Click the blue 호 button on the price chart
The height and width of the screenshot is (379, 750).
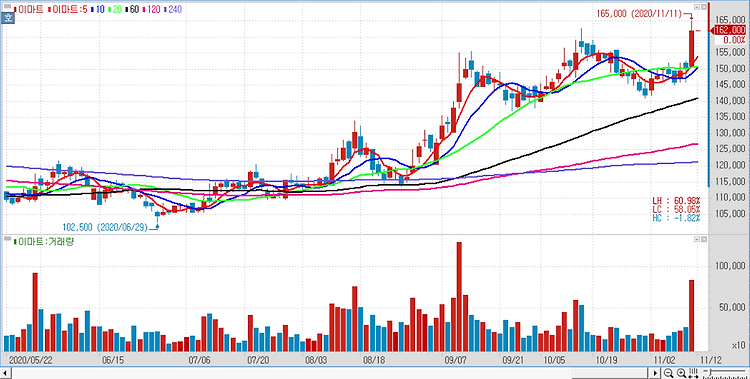pos(7,19)
